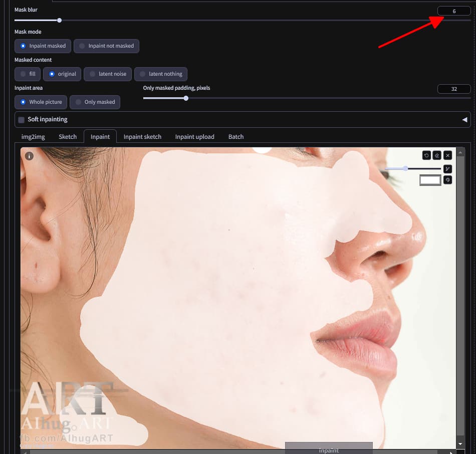Select fill for masked content
Image resolution: width=476 pixels, height=454 pixels.
click(28, 74)
